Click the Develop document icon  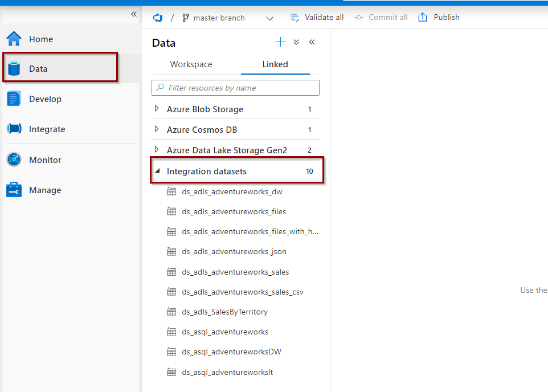click(14, 99)
